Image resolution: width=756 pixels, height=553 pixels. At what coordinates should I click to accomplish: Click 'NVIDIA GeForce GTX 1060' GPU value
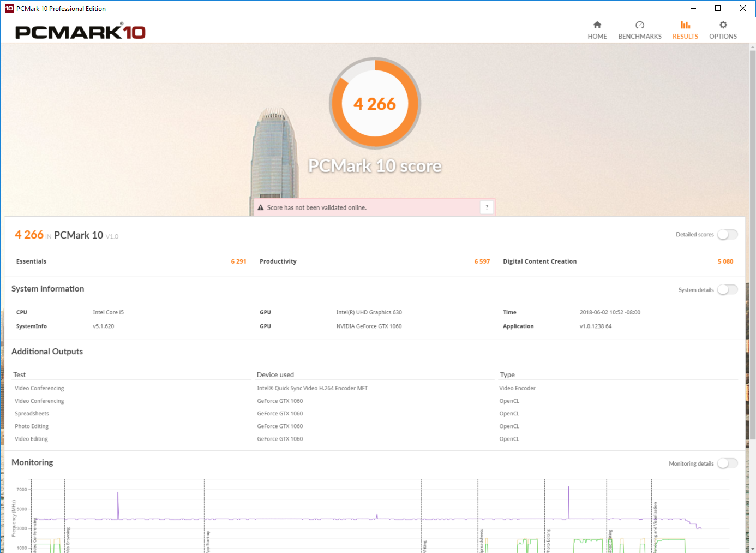pos(369,326)
